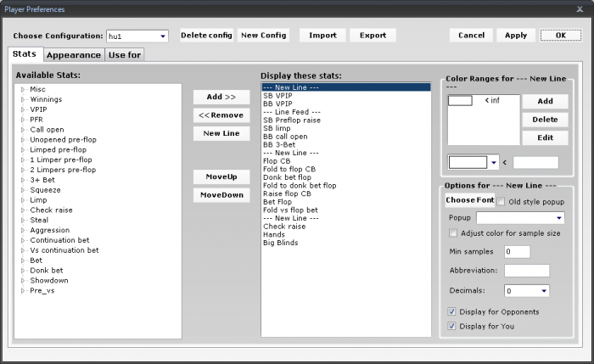Click the color range value input field
This screenshot has height=364, width=594.
point(535,163)
